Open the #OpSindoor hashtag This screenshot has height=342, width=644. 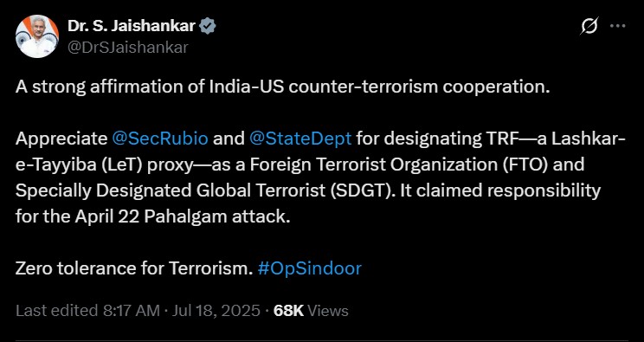(x=310, y=268)
